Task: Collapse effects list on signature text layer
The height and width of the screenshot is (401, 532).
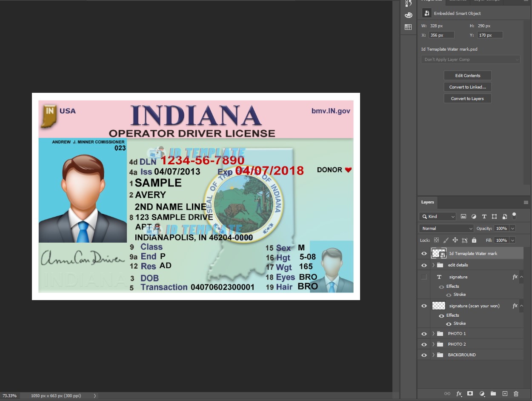Action: 521,277
